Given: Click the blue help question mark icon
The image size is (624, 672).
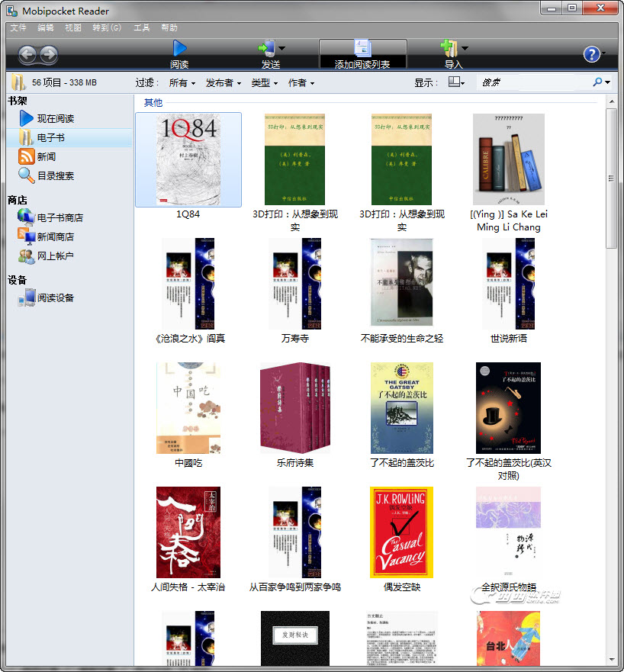Looking at the screenshot, I should tap(591, 54).
